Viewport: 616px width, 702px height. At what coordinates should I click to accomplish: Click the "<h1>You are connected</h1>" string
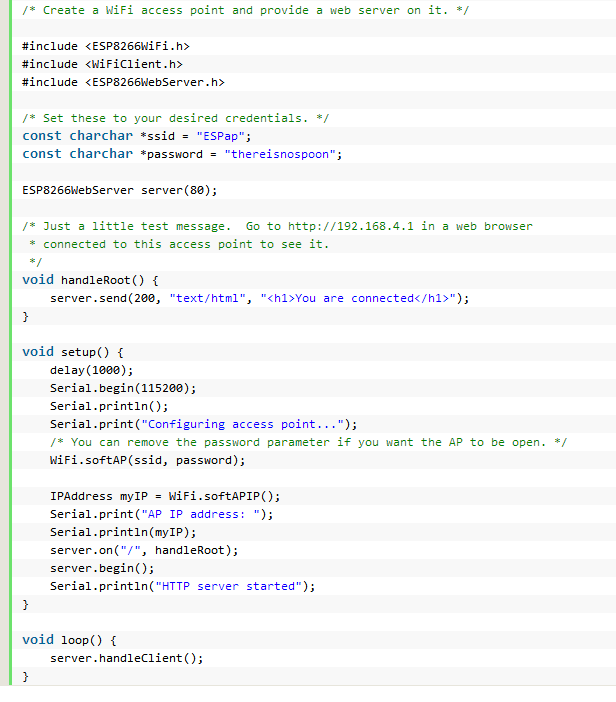pyautogui.click(x=358, y=298)
